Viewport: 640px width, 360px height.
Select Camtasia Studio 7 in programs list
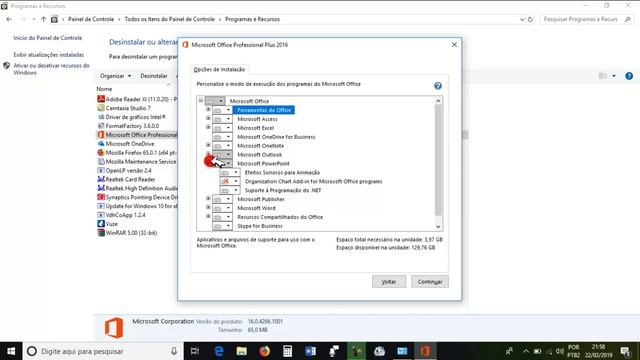point(124,108)
